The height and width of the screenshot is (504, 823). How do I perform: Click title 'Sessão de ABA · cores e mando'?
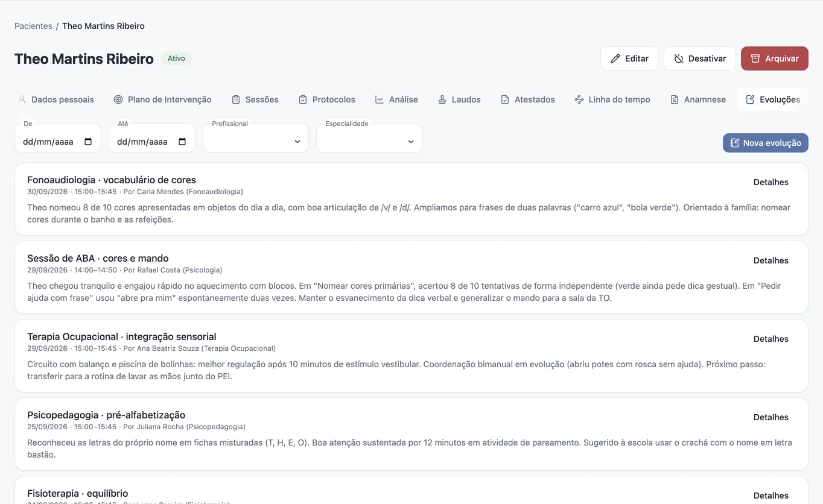coord(98,258)
